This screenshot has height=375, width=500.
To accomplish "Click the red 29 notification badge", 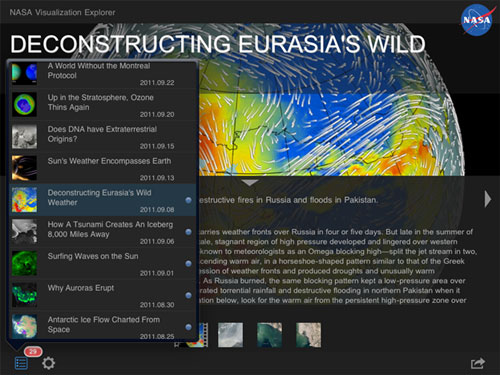I will pos(33,351).
